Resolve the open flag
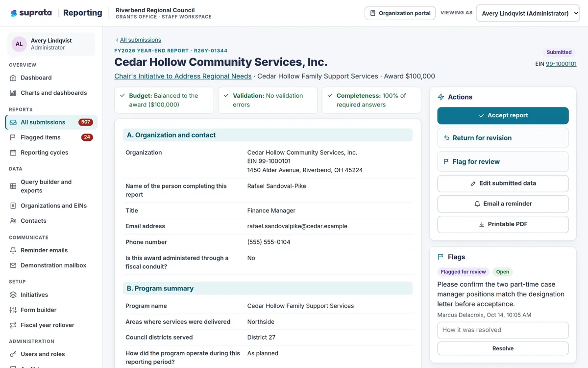 pyautogui.click(x=503, y=348)
